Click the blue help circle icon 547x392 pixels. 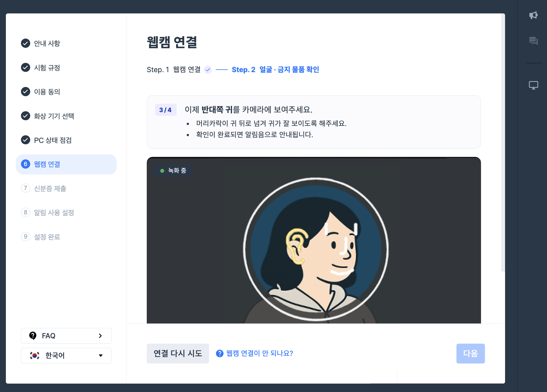click(220, 353)
